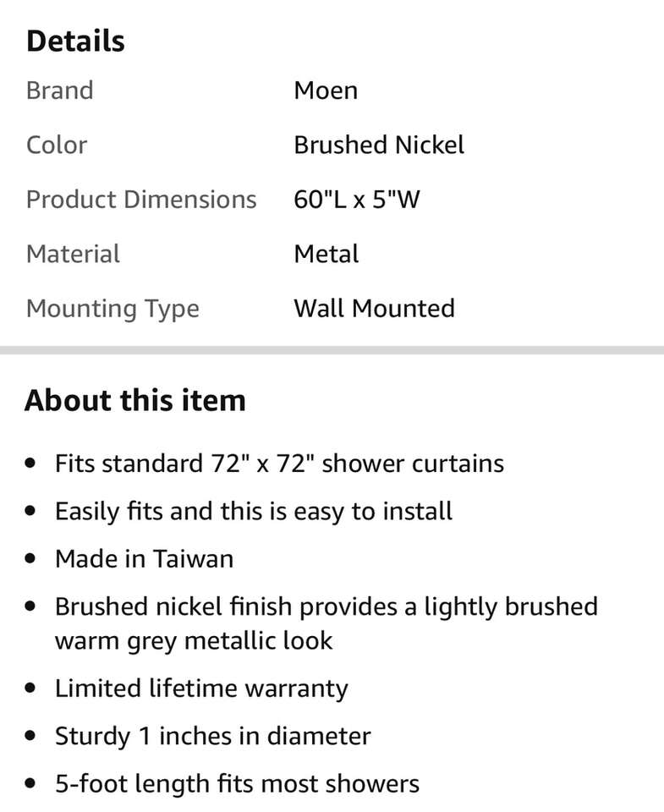Click the easy to install bullet text
Screen dimensions: 664x812
[x=254, y=511]
